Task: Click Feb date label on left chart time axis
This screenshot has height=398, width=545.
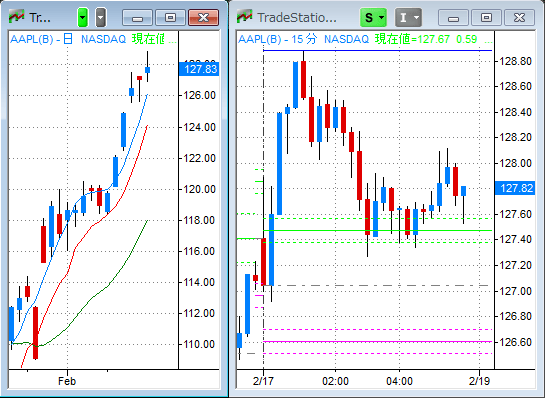Action: pos(67,381)
